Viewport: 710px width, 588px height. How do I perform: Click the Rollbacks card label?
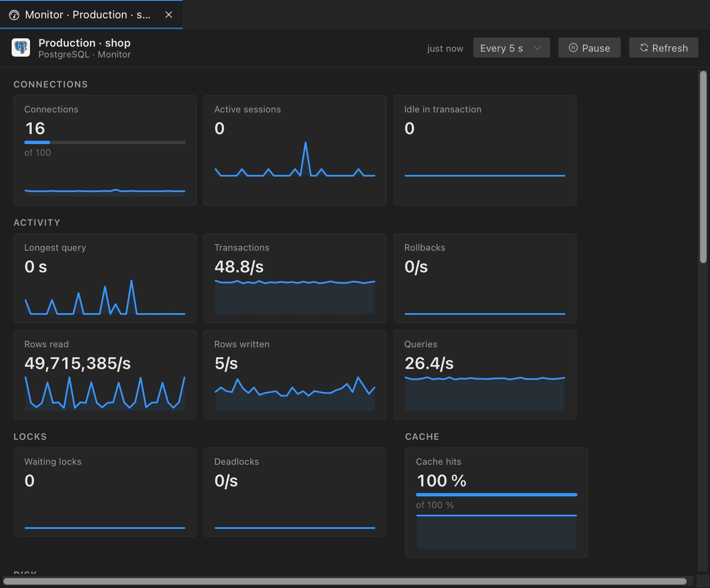tap(425, 248)
